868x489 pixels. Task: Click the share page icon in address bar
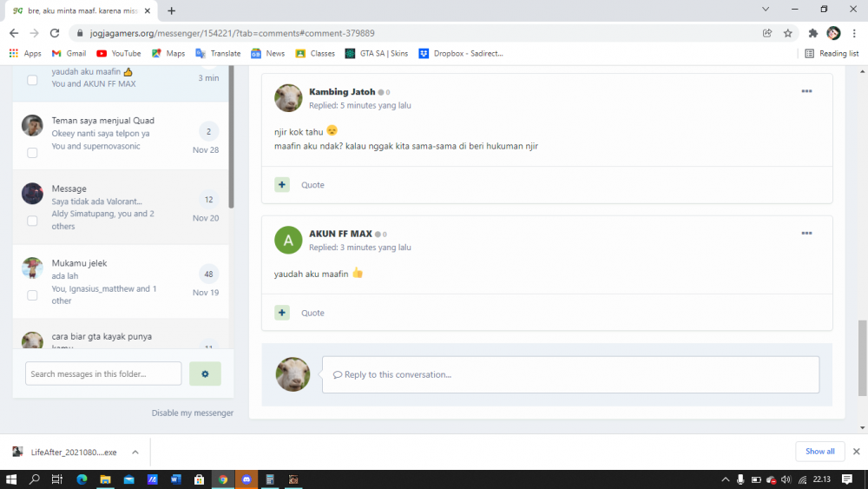tap(767, 33)
